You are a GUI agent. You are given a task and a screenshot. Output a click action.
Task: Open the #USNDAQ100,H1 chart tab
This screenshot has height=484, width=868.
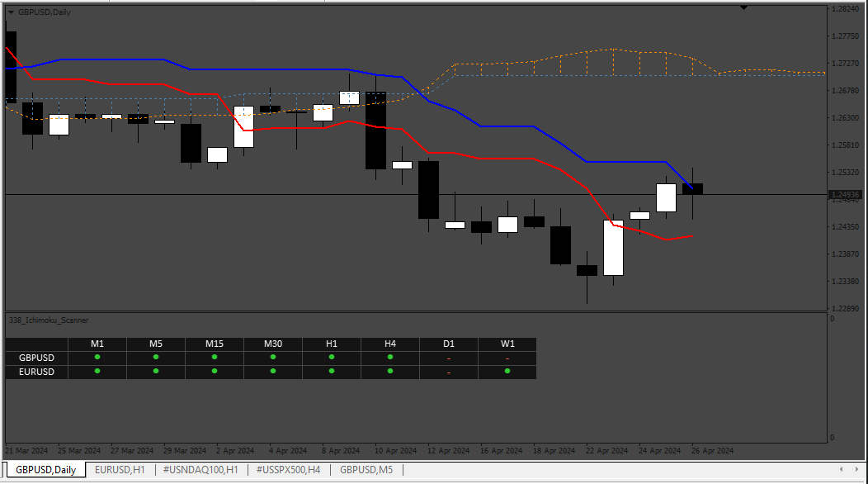[201, 470]
